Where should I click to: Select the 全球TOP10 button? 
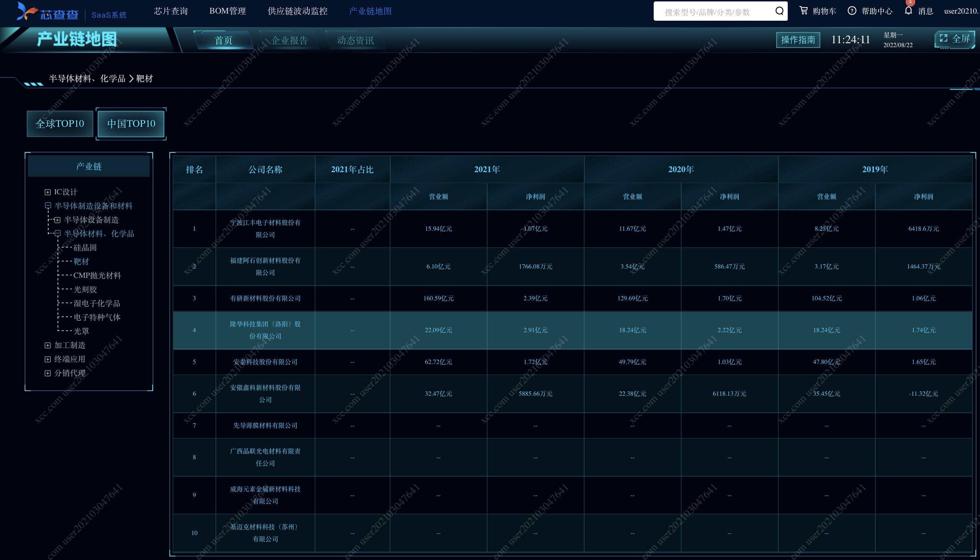coord(60,124)
